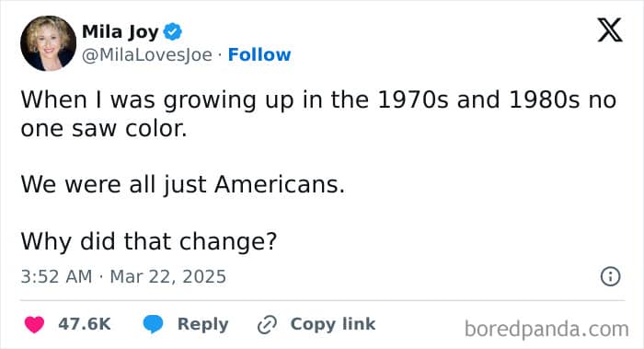The height and width of the screenshot is (349, 644).
Task: Select the Copy link text
Action: tap(333, 324)
